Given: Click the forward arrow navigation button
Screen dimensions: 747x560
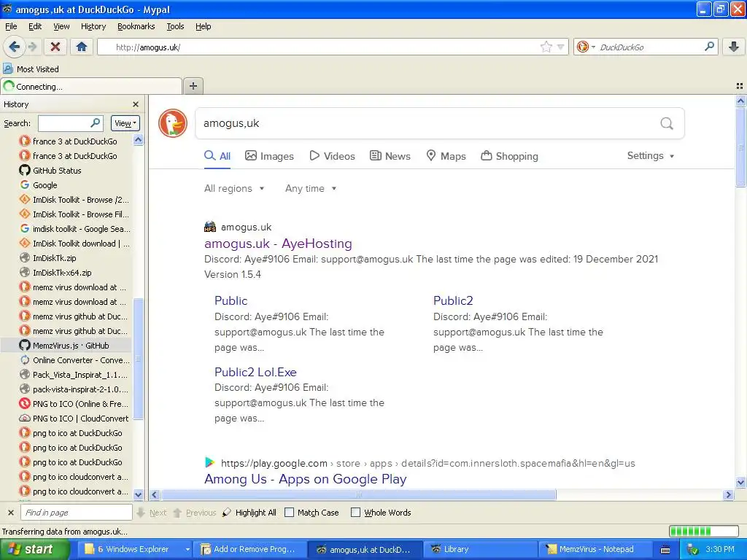Looking at the screenshot, I should tap(32, 47).
